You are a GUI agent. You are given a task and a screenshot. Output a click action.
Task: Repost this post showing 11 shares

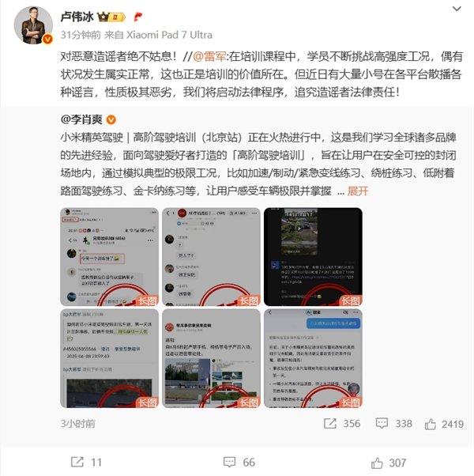(x=86, y=463)
